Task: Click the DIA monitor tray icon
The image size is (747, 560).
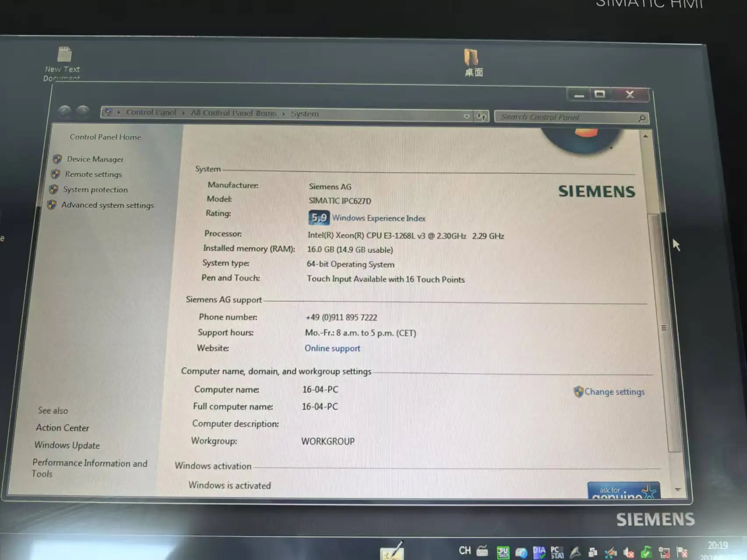Action: coord(539,552)
